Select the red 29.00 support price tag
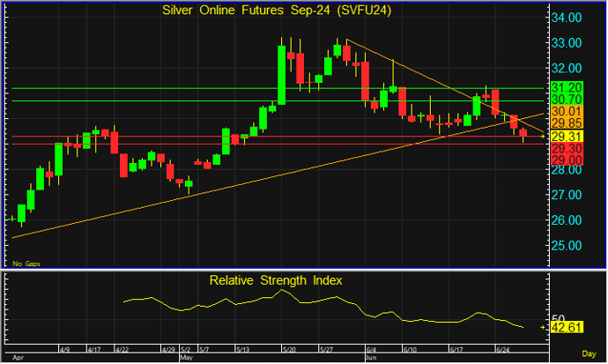 click(563, 161)
